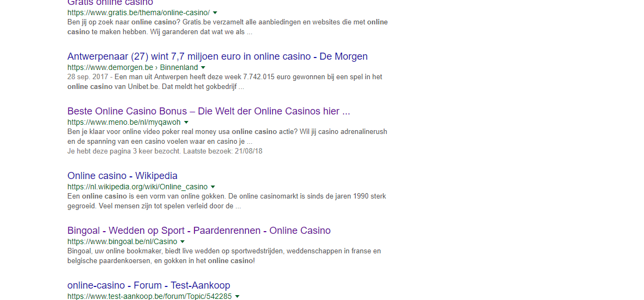Click the URL text https://www.bingoal.be/nl/Casino

click(x=122, y=242)
